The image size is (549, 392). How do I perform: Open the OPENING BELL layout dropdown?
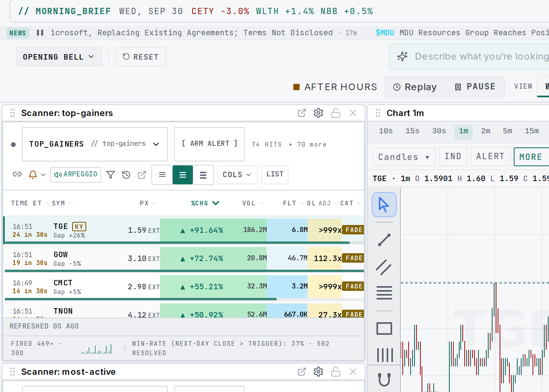click(59, 57)
